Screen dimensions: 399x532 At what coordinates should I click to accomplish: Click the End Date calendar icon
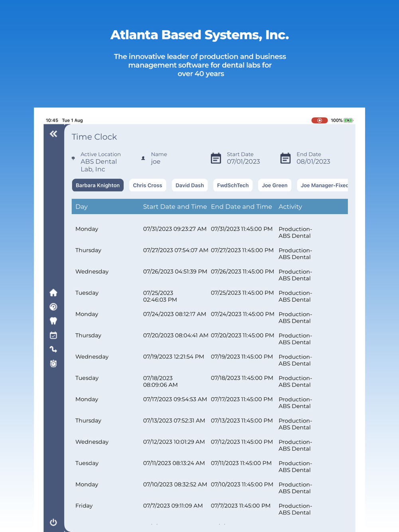[x=286, y=158]
